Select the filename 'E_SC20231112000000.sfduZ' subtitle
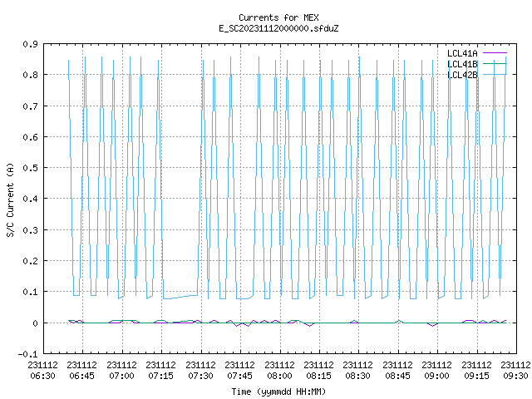The image size is (532, 399). (x=278, y=28)
